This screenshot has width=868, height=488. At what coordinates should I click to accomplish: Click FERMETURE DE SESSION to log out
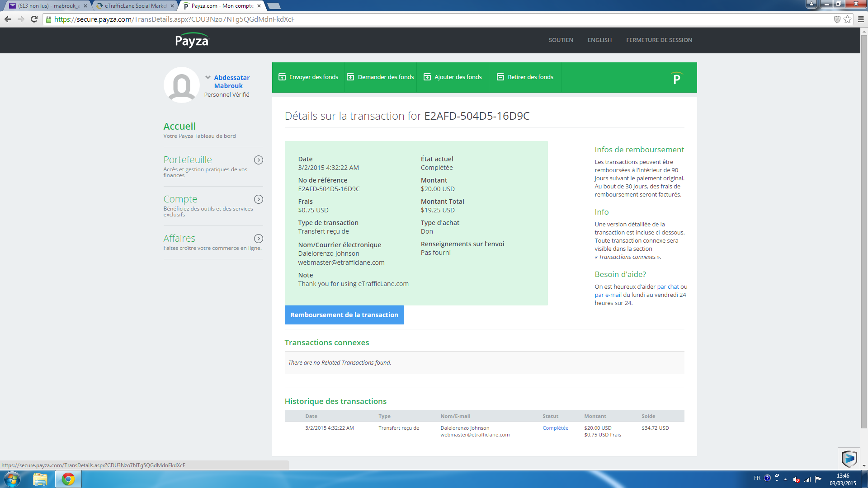point(659,40)
